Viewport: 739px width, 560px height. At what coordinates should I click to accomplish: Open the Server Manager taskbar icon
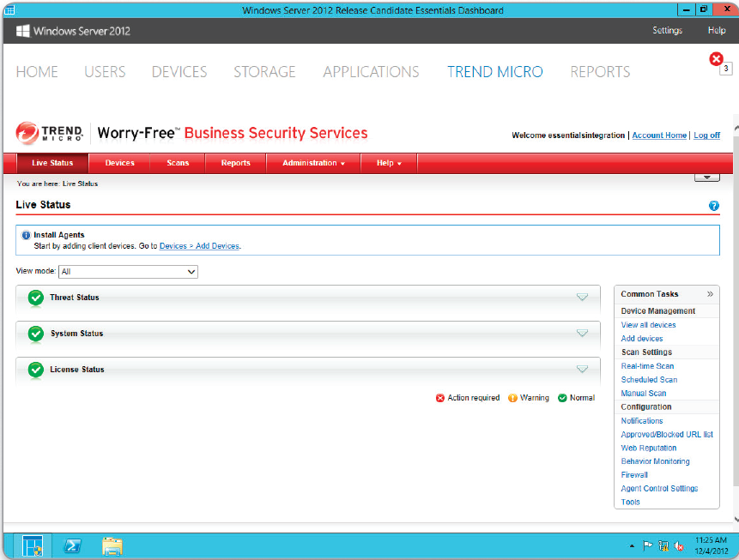[33, 546]
